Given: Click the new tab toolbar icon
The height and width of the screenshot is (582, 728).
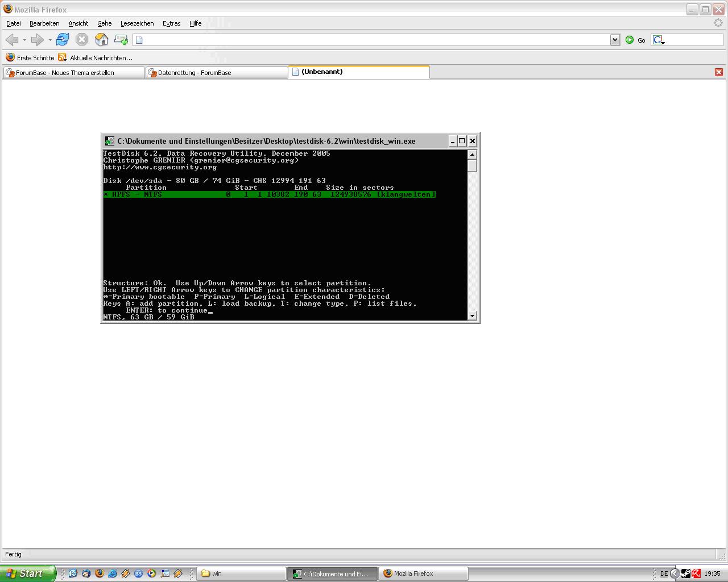Looking at the screenshot, I should click(x=121, y=39).
